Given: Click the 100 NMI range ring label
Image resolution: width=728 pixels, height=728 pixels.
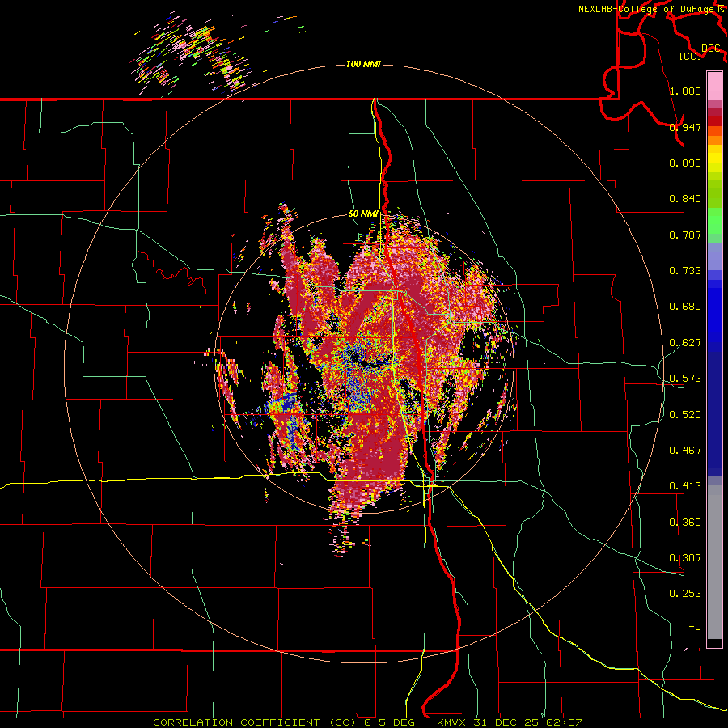Looking at the screenshot, I should (x=363, y=64).
